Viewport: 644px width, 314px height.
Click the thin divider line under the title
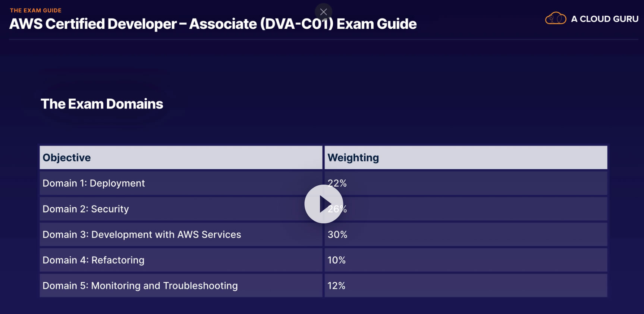pyautogui.click(x=323, y=39)
